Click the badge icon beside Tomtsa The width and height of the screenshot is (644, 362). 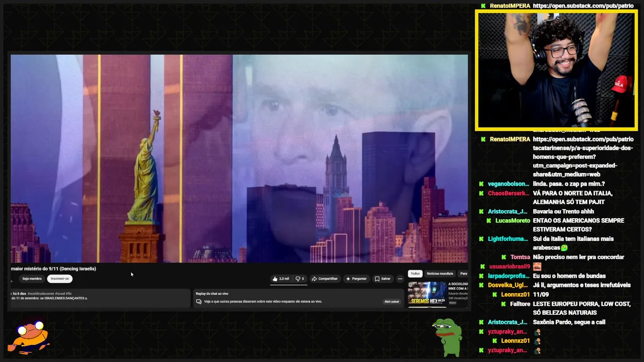coord(504,257)
